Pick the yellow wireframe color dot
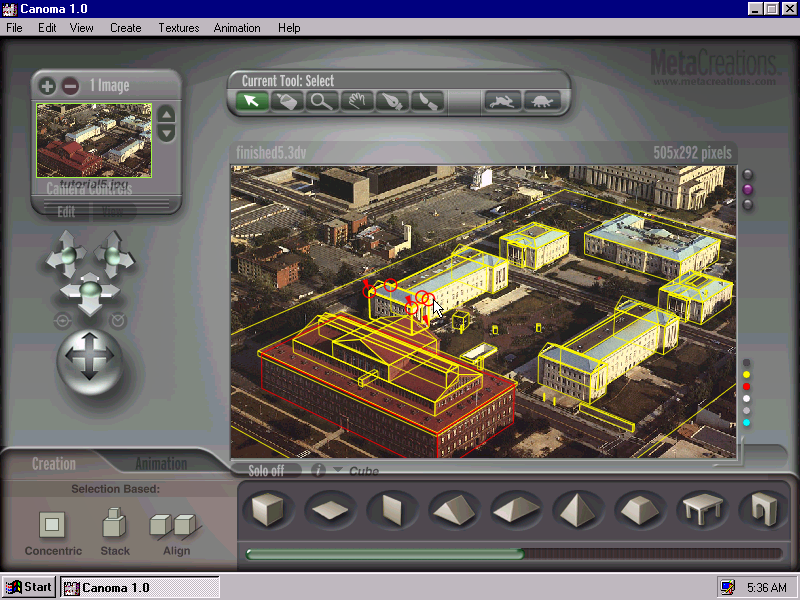The width and height of the screenshot is (800, 600). [746, 375]
